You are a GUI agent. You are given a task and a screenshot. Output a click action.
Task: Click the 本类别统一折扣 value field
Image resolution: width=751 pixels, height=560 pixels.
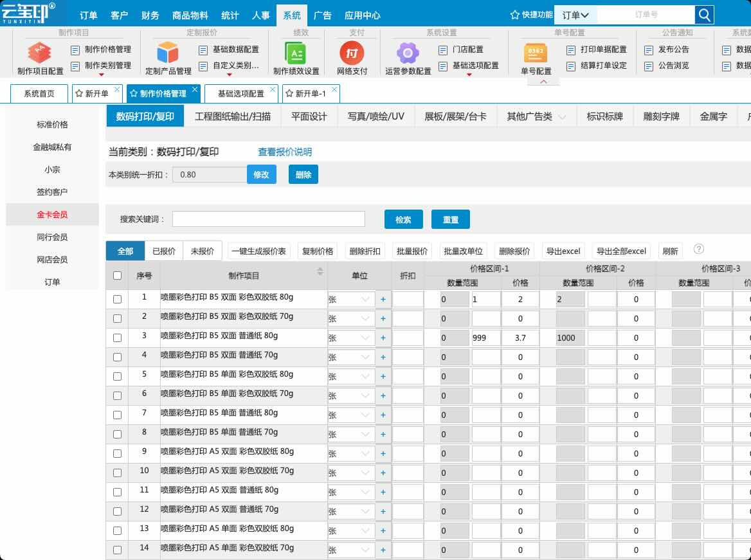pyautogui.click(x=210, y=174)
